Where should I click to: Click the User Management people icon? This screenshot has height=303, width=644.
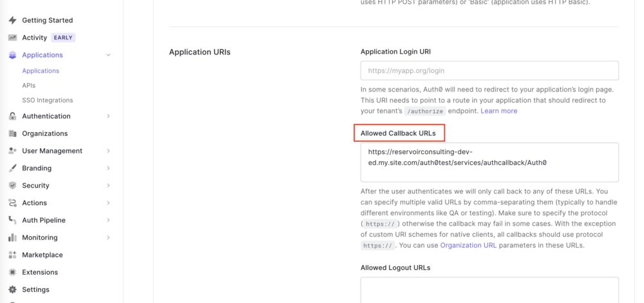coord(12,151)
